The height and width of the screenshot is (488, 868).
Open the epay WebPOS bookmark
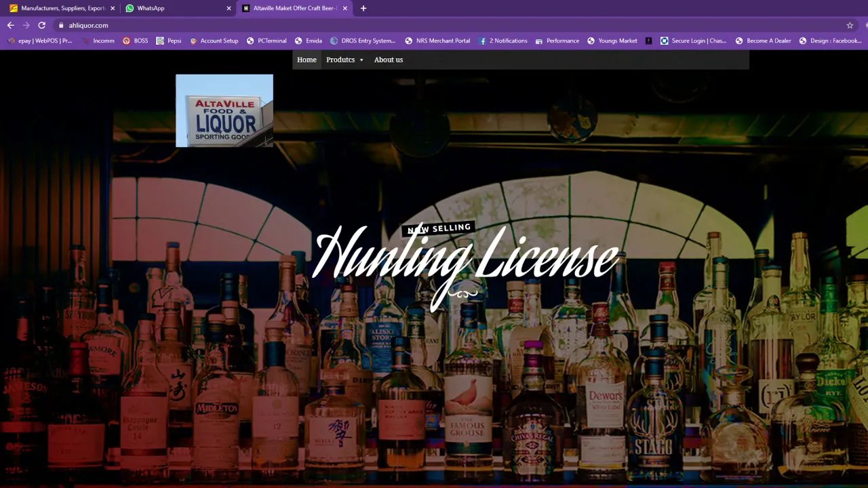[x=39, y=41]
